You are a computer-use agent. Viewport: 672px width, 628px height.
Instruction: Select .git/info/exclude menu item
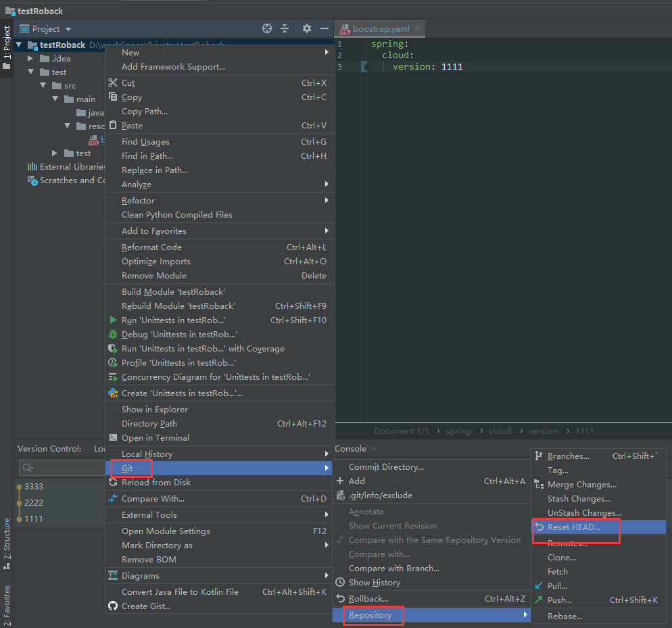click(x=431, y=495)
